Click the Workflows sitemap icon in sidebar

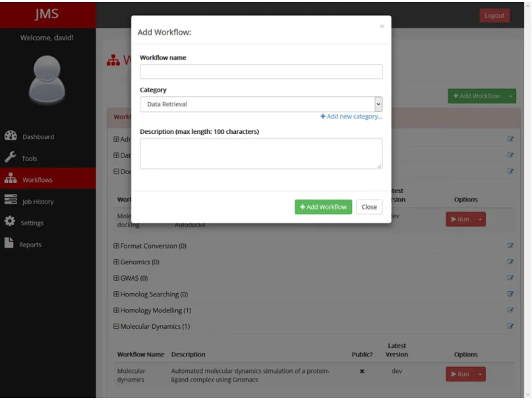tap(11, 179)
